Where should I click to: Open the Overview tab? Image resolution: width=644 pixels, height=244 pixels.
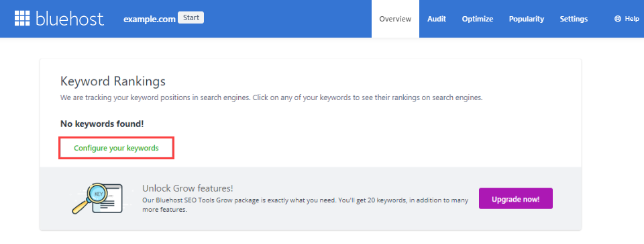tap(395, 19)
